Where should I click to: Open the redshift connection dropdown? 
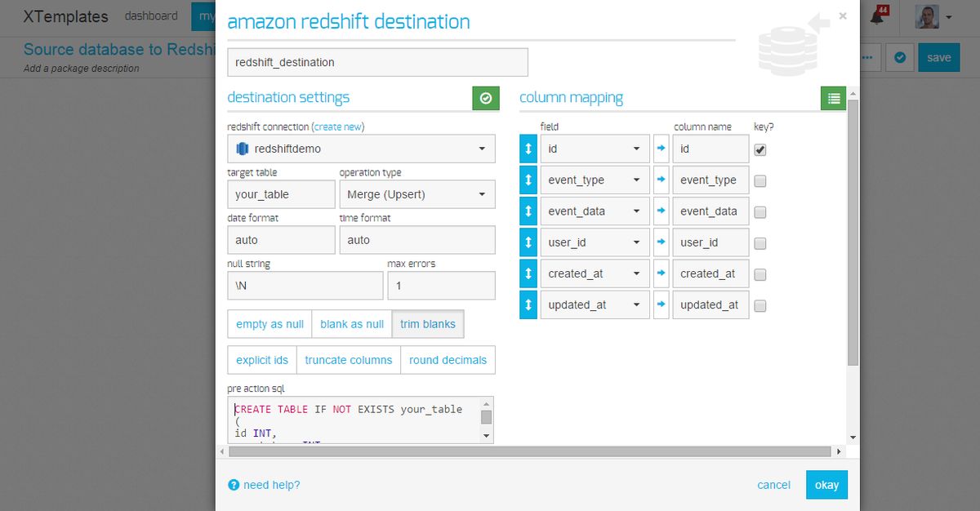click(361, 149)
